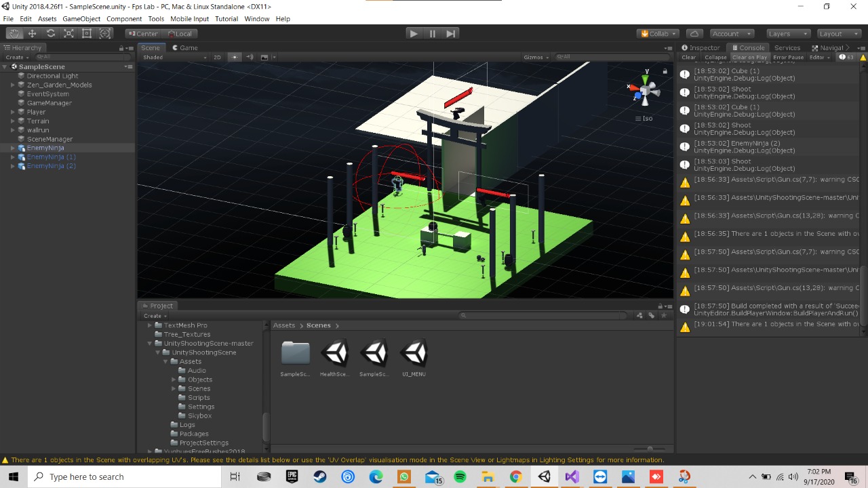Click the Project search by label icon
Screen dimensions: 868x488
pos(651,315)
